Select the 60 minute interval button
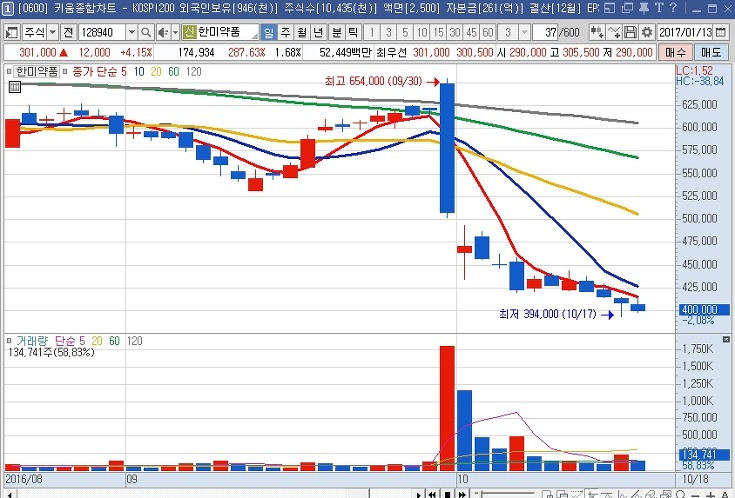Screen dimensions: 735x498 point(488,32)
